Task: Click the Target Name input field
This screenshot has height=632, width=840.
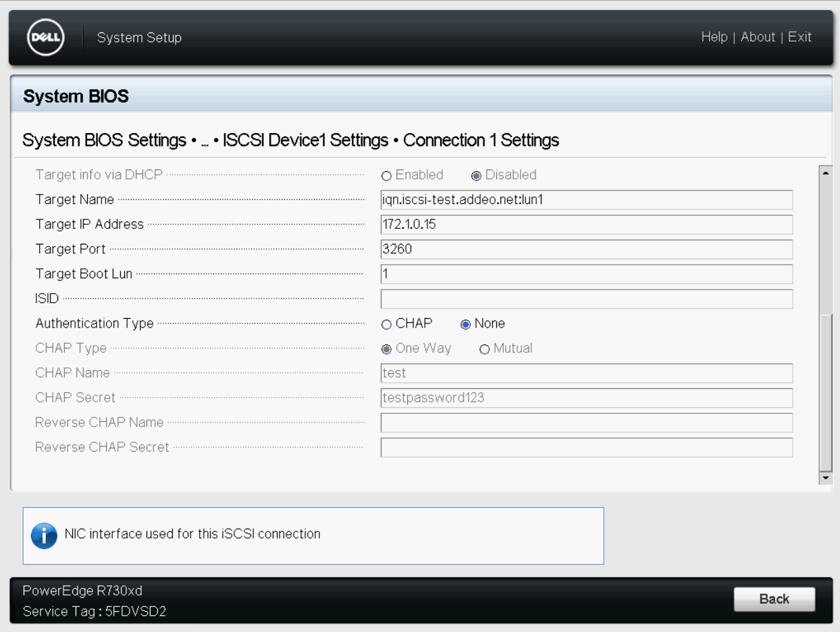Action: [587, 200]
